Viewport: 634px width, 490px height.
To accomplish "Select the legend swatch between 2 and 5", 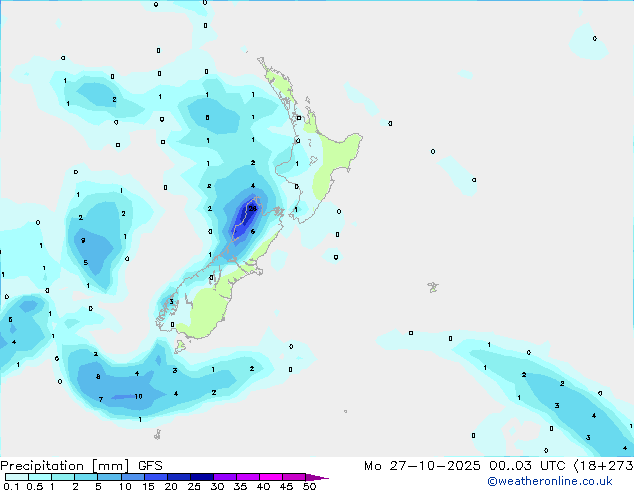I will (86, 477).
